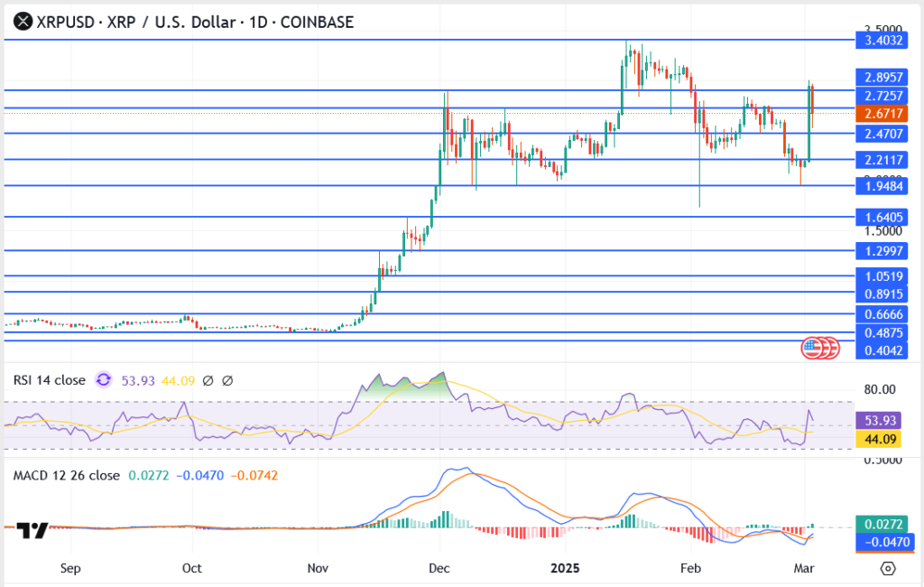This screenshot has height=587, width=924.
Task: Toggle the yellow 44.09 RSI average badge
Action: 880,438
